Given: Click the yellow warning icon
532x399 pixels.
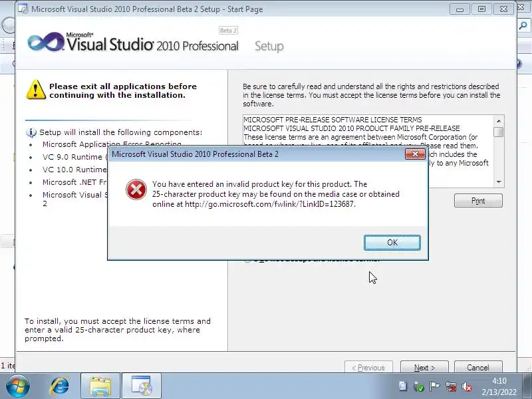Looking at the screenshot, I should tap(36, 90).
